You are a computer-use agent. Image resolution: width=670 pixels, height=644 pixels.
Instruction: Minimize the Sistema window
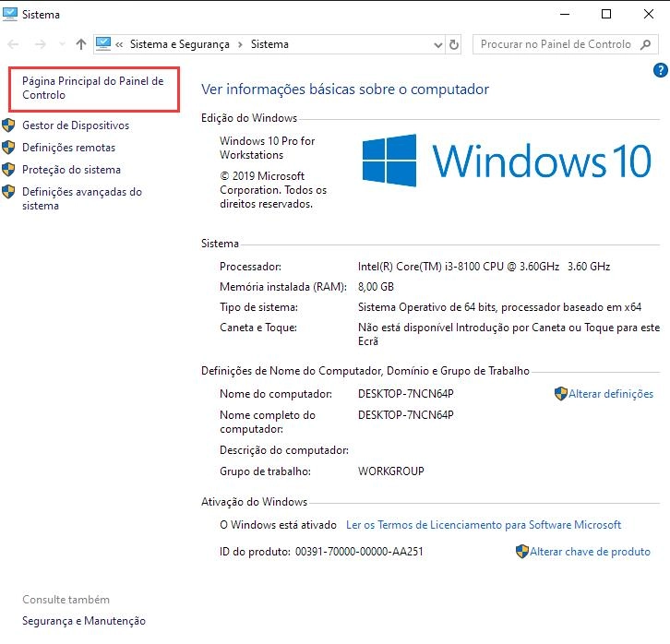pyautogui.click(x=565, y=14)
